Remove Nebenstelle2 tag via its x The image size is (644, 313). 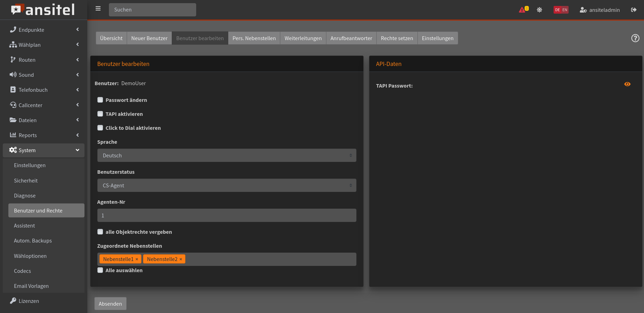(x=181, y=259)
